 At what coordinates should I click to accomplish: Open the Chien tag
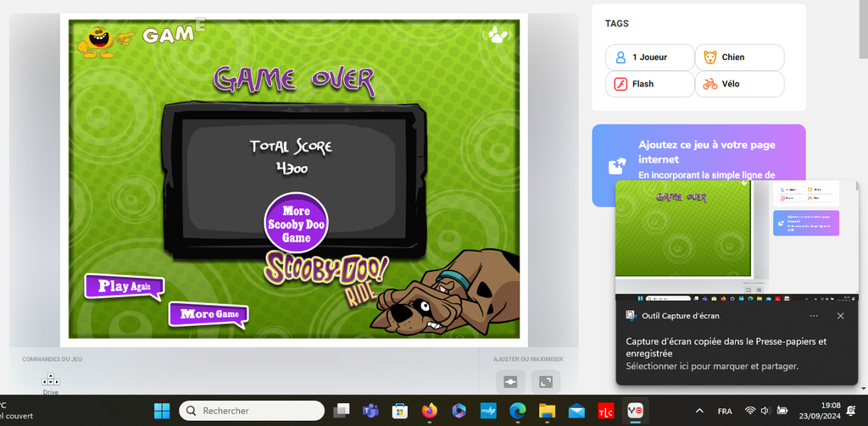[x=739, y=58]
